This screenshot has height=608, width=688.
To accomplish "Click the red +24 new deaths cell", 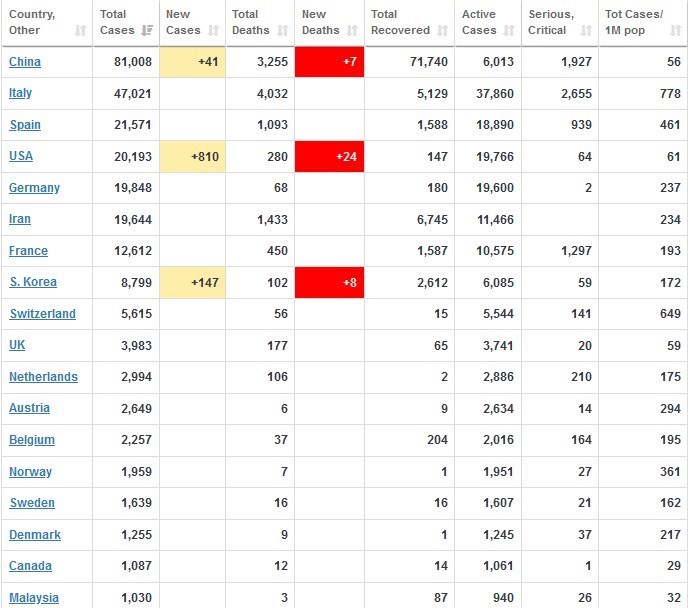I will tap(329, 156).
